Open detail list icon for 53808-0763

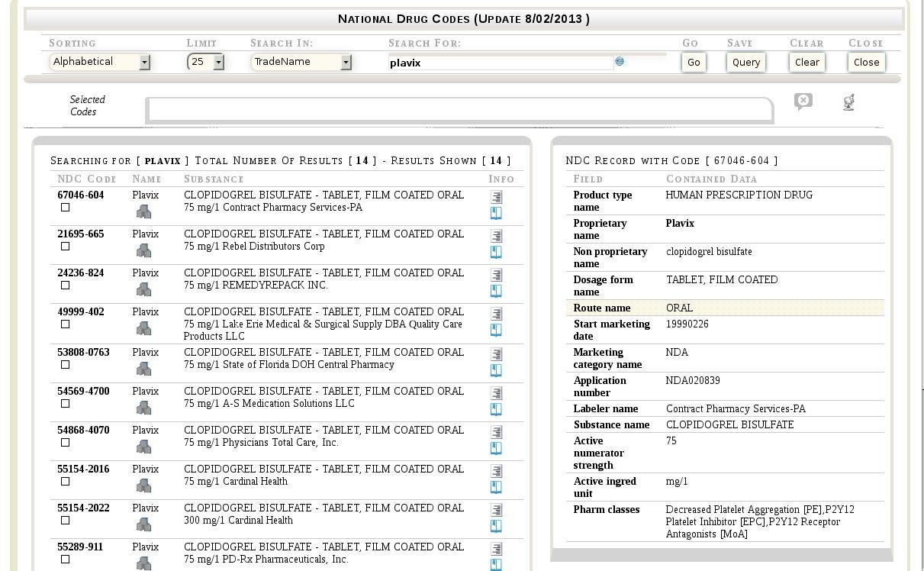(497, 353)
